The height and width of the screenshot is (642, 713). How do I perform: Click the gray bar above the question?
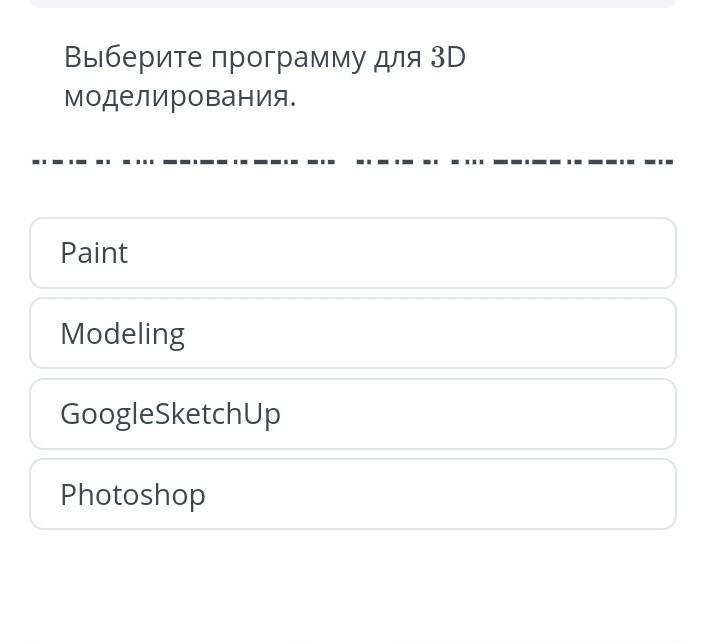[353, 3]
